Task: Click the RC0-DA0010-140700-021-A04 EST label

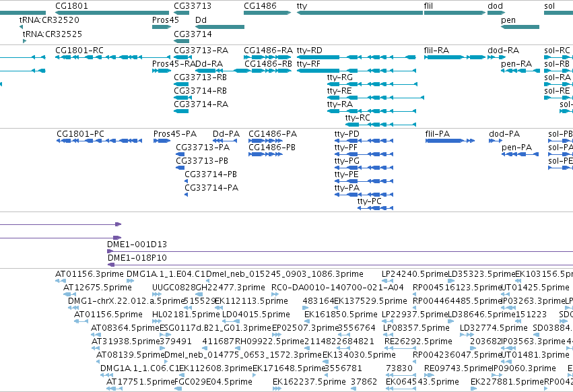Action: 337,288
